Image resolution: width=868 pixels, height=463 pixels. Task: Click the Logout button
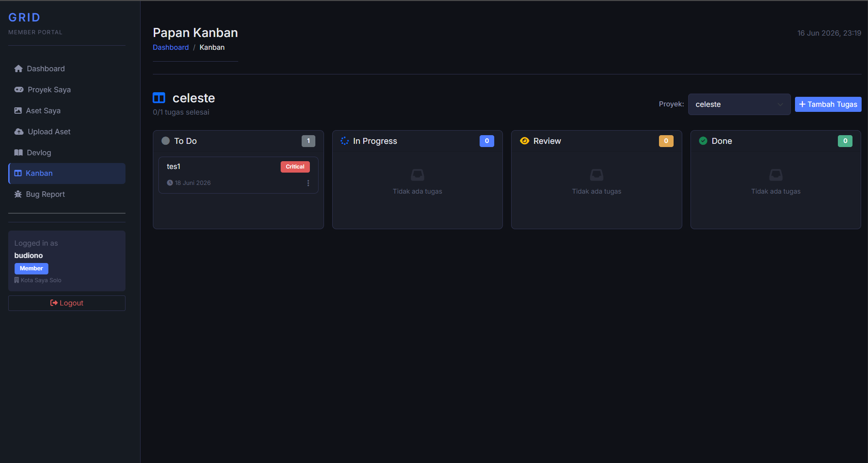tap(67, 303)
